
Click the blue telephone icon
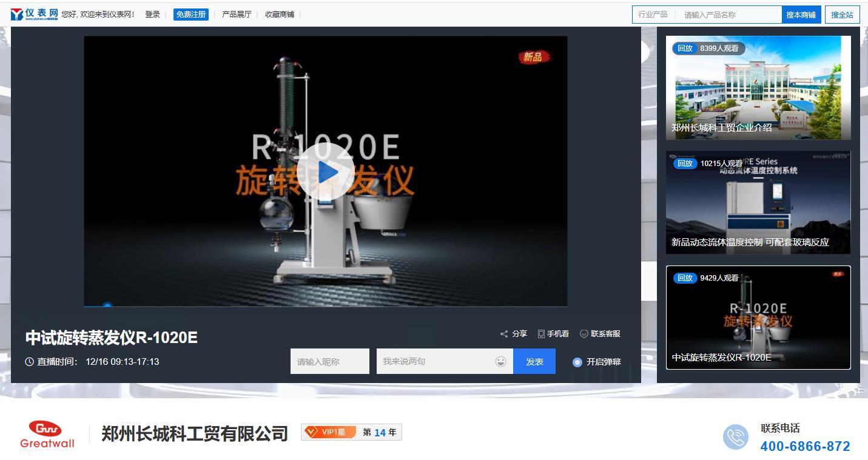pos(736,437)
